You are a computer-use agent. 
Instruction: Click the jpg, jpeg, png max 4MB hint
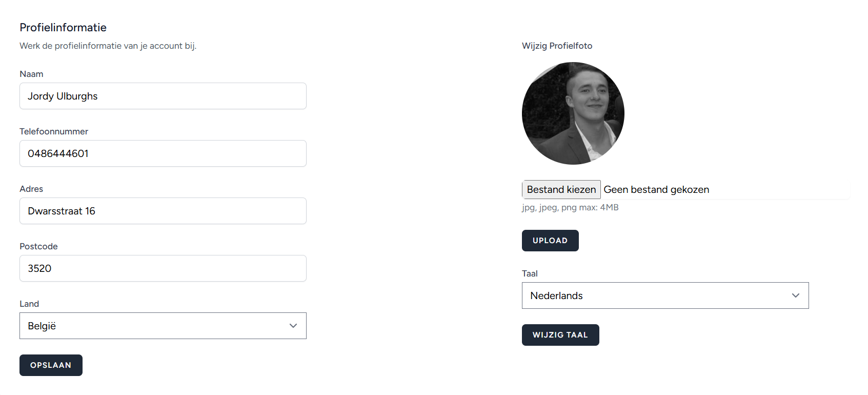[x=570, y=207]
